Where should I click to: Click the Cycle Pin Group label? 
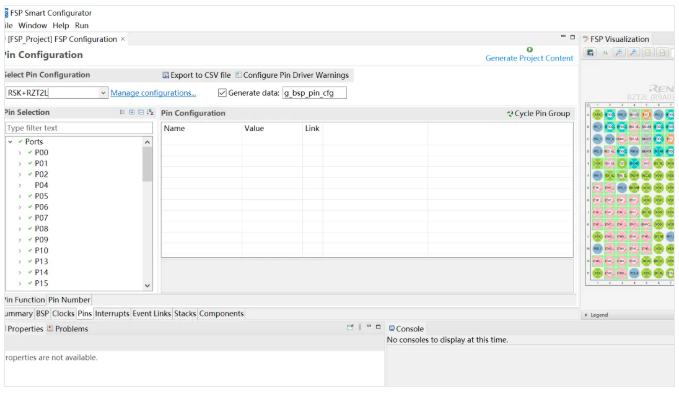[x=542, y=113]
